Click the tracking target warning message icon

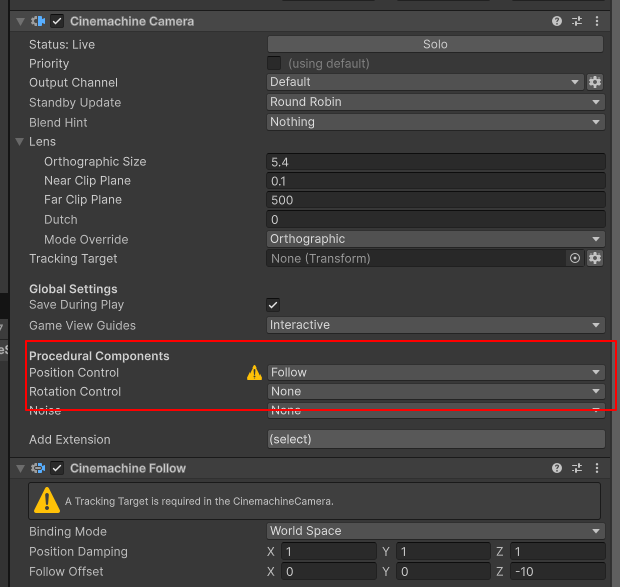coord(47,500)
